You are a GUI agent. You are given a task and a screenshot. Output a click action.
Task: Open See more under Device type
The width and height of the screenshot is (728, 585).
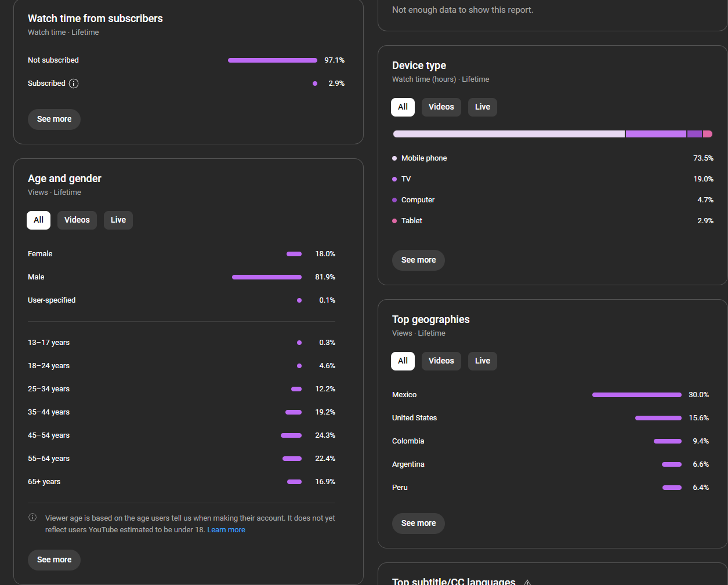tap(418, 260)
